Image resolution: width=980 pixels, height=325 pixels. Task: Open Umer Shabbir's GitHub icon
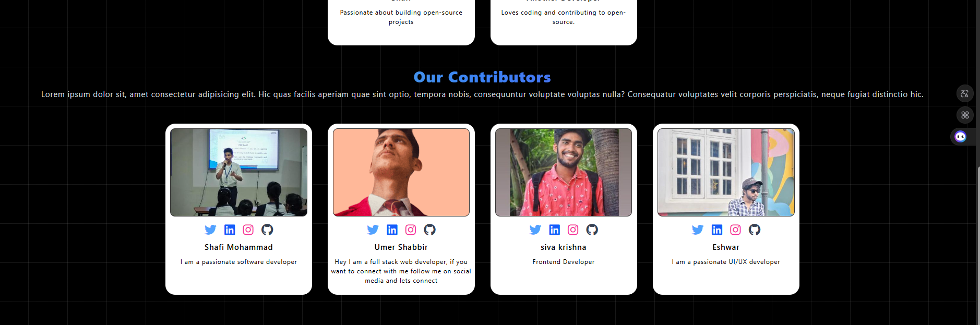tap(429, 230)
